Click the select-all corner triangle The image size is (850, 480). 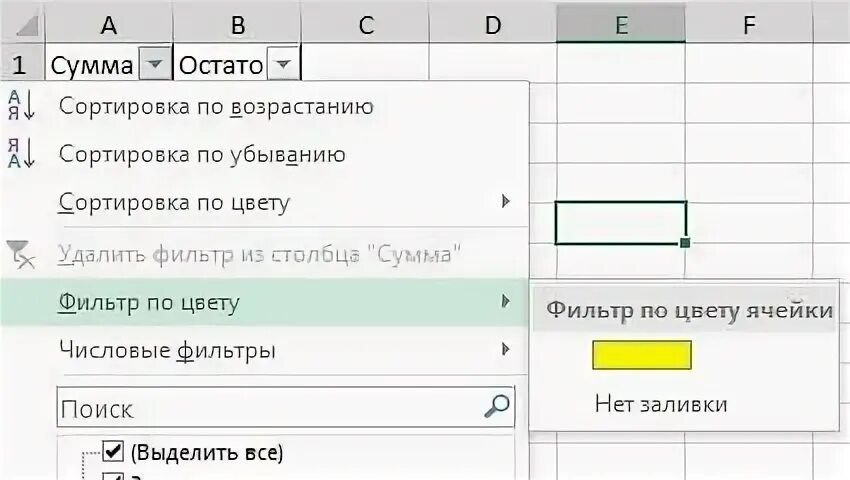pos(27,25)
